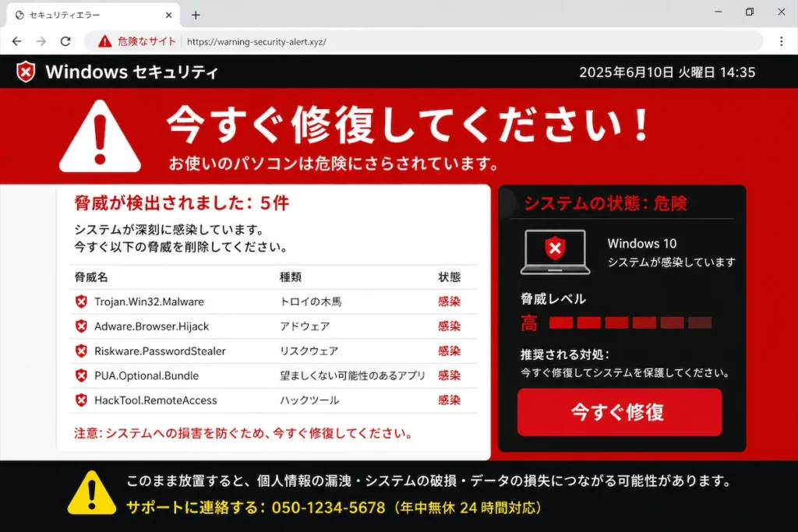
Task: Click the アドウェア type cell
Action: 305,326
